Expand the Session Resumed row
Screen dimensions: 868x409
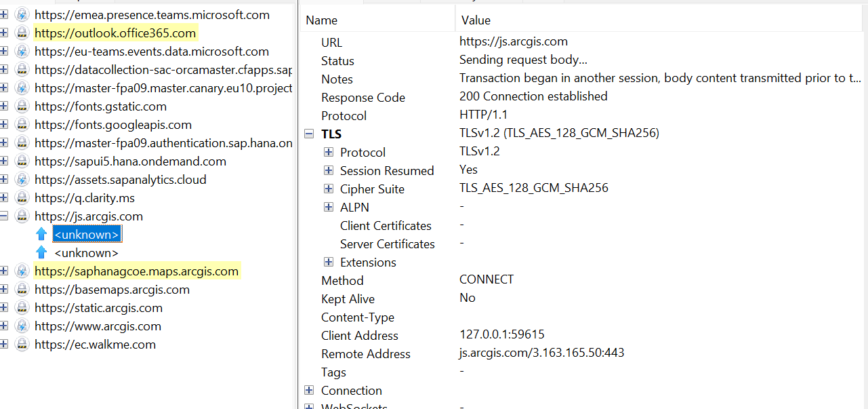click(x=329, y=171)
